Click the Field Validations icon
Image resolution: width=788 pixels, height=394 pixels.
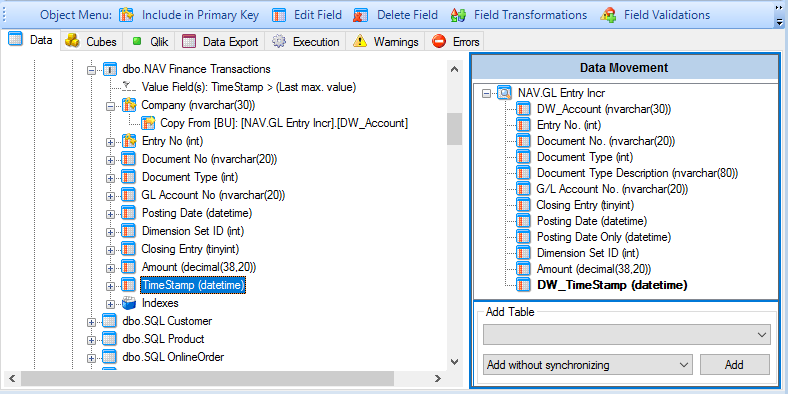[608, 15]
